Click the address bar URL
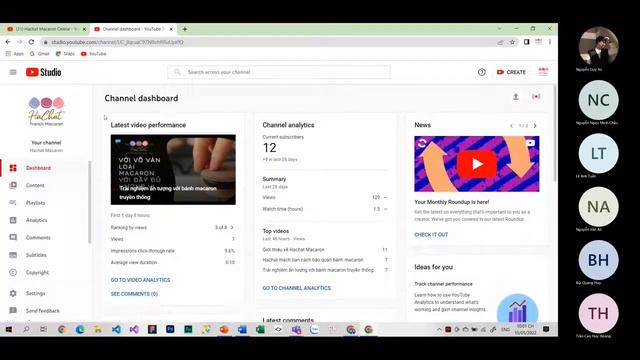The image size is (640, 360). (x=118, y=42)
